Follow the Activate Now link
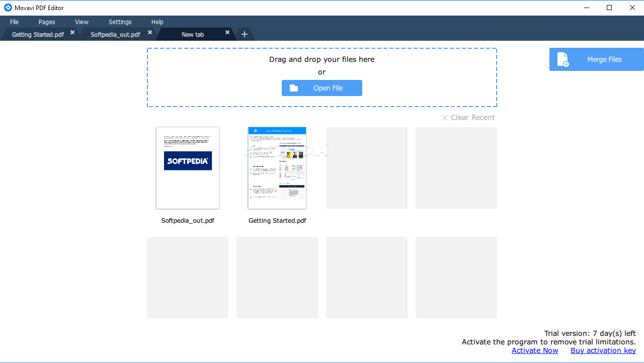The width and height of the screenshot is (644, 363). pyautogui.click(x=534, y=350)
